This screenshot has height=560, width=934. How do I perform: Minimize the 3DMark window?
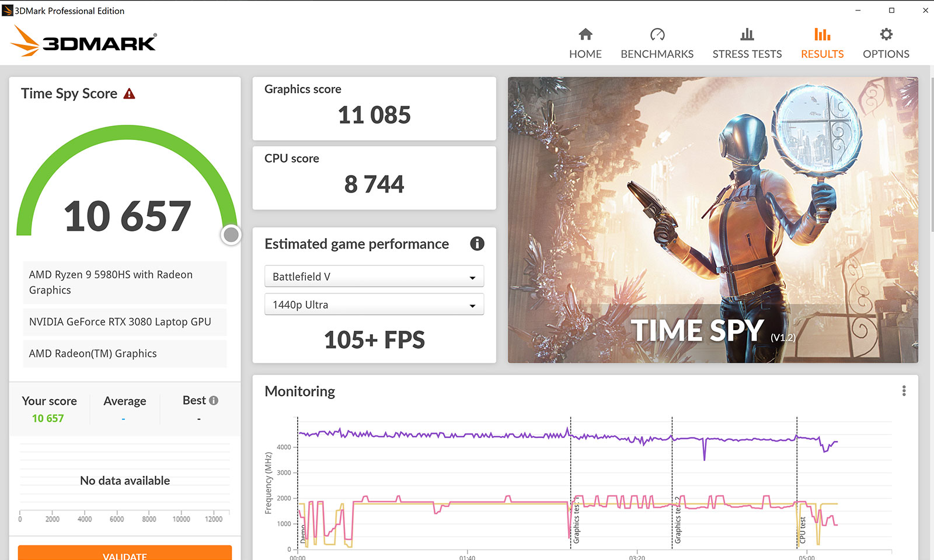tap(858, 10)
